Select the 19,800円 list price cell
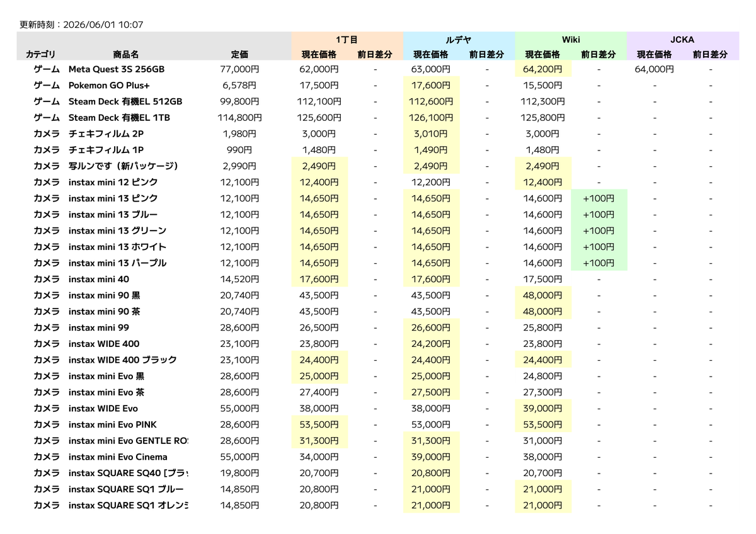The height and width of the screenshot is (534, 756). pyautogui.click(x=239, y=473)
